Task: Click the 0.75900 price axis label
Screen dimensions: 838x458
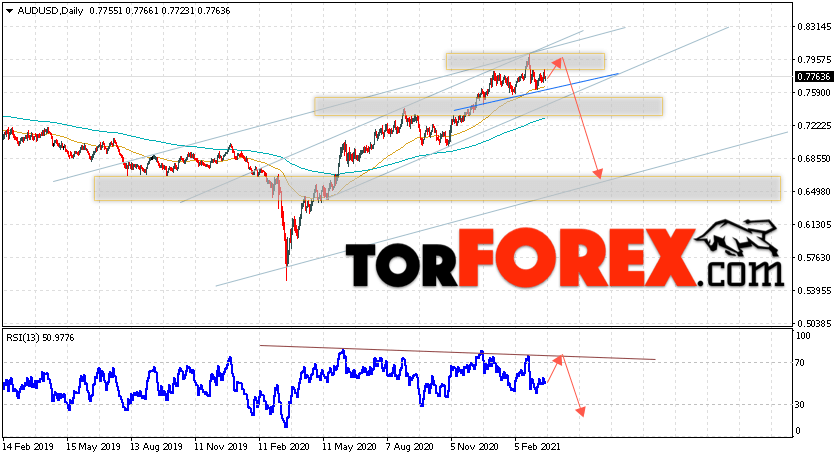Action: [814, 92]
